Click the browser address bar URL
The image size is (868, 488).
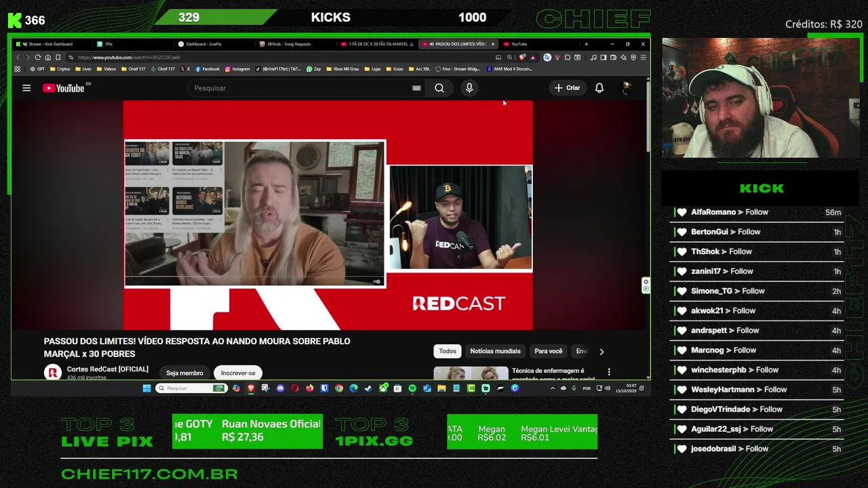(129, 58)
